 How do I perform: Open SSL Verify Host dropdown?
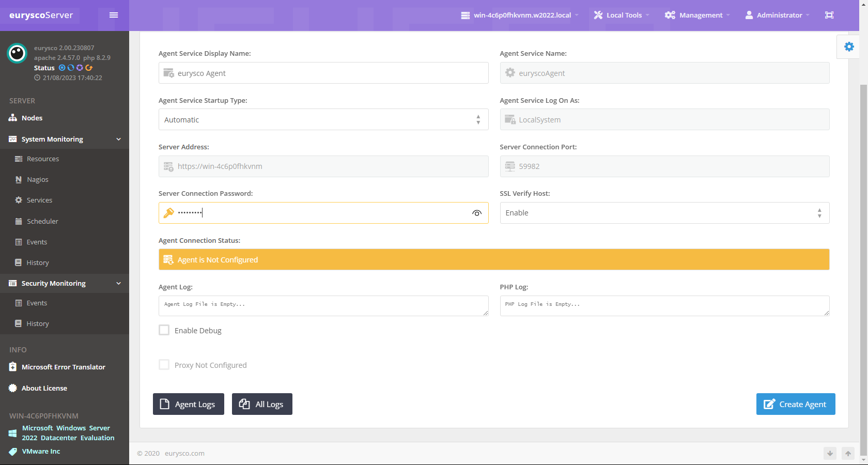click(x=664, y=213)
